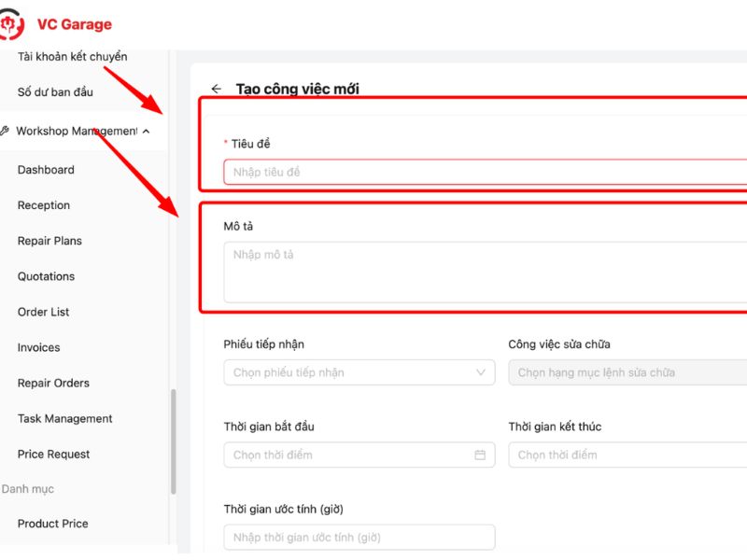Click the sidebar vertical scrollbar
This screenshot has height=560, width=747.
(173, 441)
